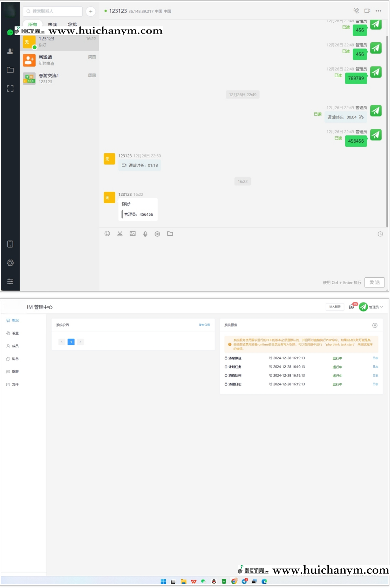Go to previous announcements page arrow

[x=62, y=342]
